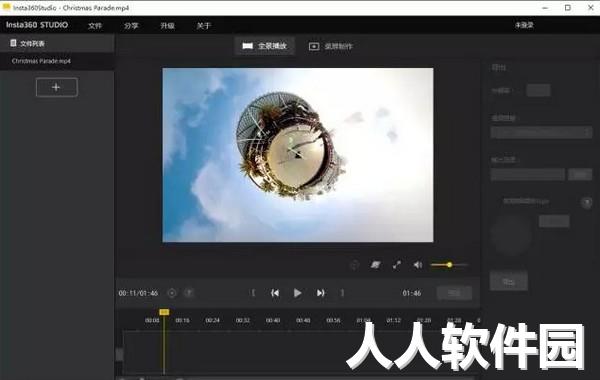Adjust the yellow volume slider
Screen dimensions: 600x380
[449, 264]
